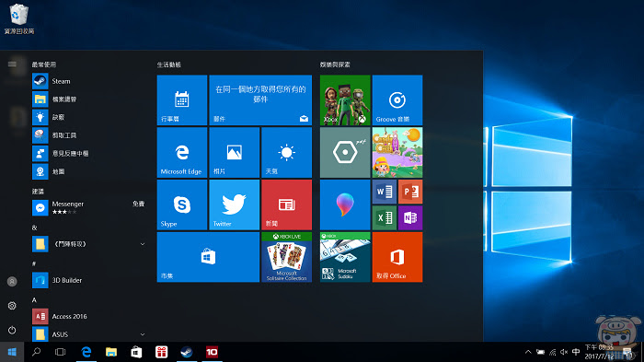Open Microsoft Solitaire Collection tile
644x362 pixels.
point(286,257)
